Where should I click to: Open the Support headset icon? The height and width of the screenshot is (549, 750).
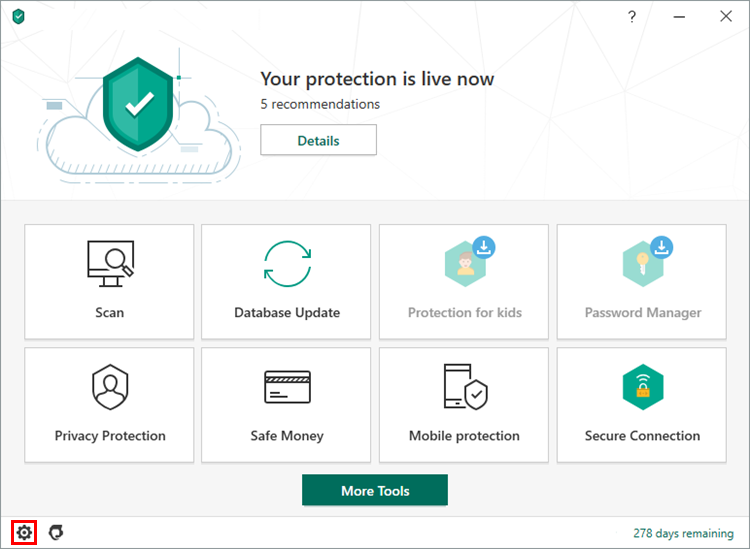pos(56,532)
